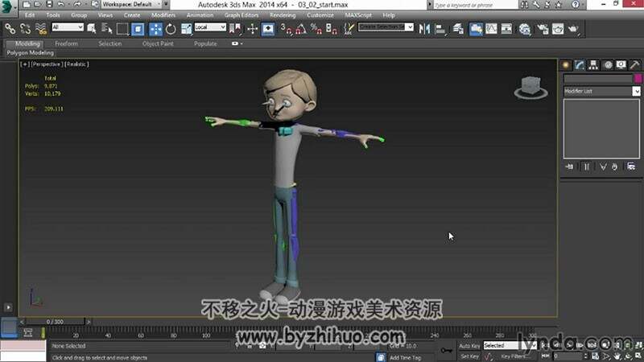Open the MAXScript menu
The image size is (644, 362).
[358, 15]
